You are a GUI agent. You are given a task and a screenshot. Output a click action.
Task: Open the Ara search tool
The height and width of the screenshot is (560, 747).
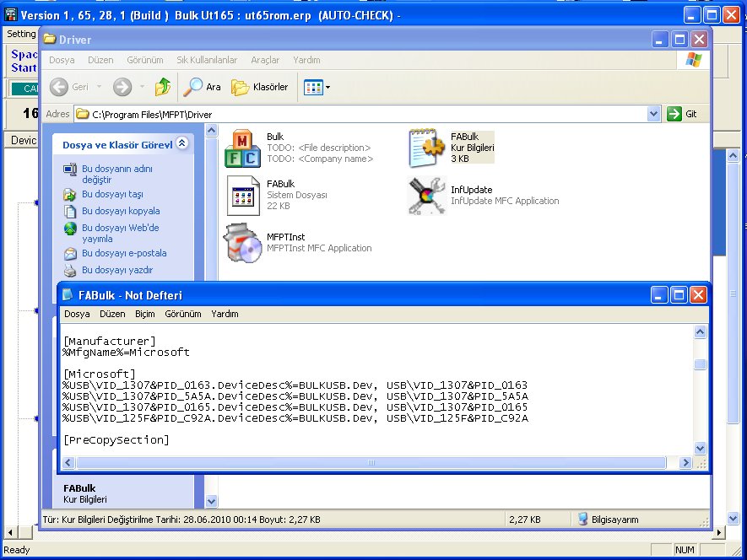pos(202,87)
